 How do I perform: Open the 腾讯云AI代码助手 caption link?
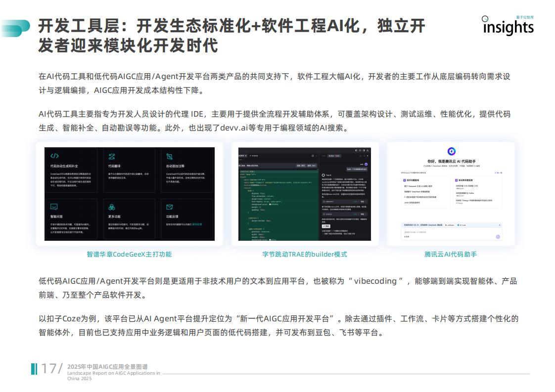[x=451, y=255]
